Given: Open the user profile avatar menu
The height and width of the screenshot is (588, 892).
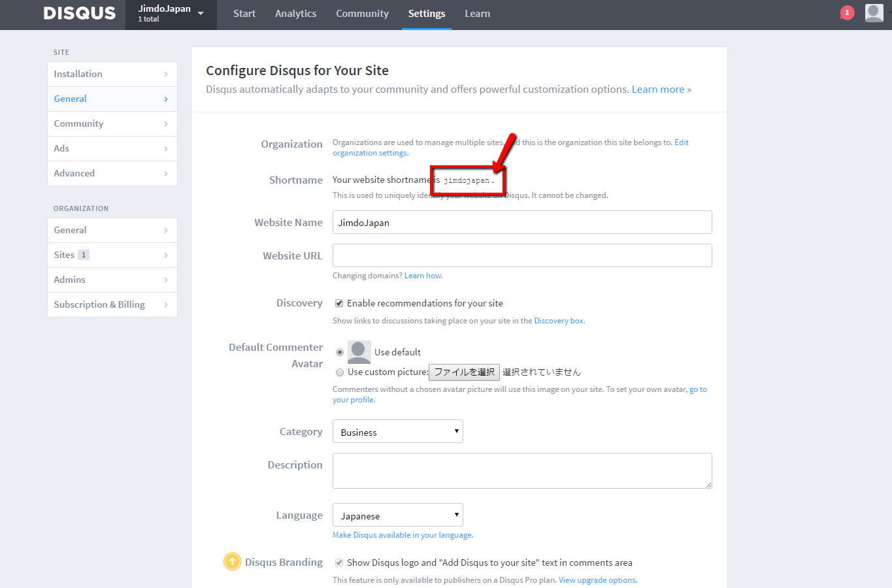Looking at the screenshot, I should [874, 12].
